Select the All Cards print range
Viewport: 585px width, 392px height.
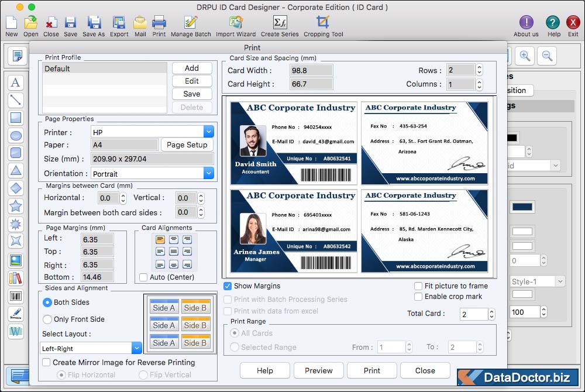click(x=235, y=333)
